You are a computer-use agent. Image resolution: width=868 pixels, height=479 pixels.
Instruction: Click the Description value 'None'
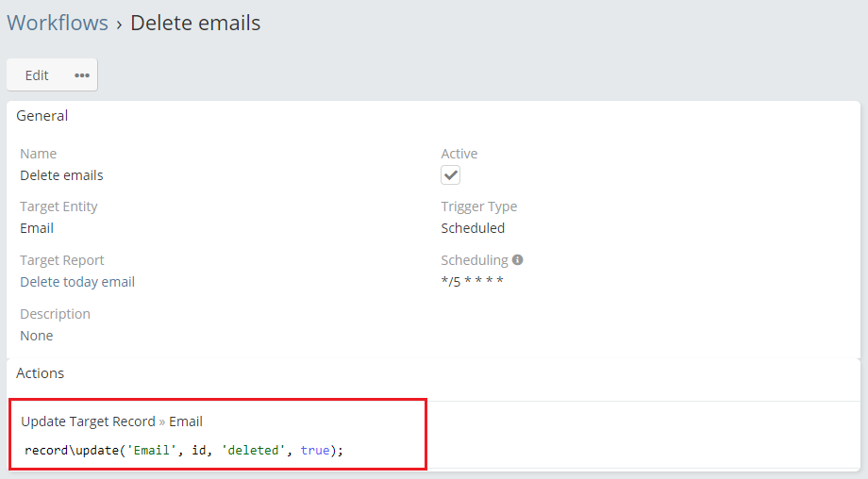tap(37, 336)
